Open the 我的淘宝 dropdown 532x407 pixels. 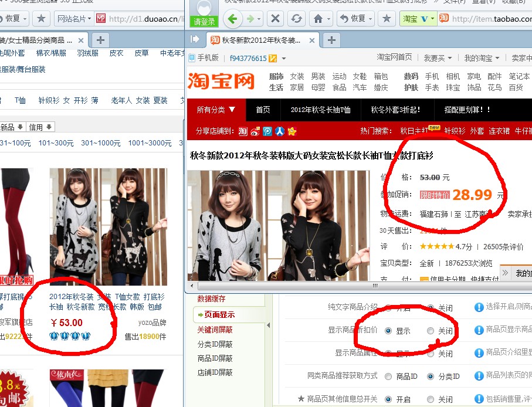coord(482,58)
